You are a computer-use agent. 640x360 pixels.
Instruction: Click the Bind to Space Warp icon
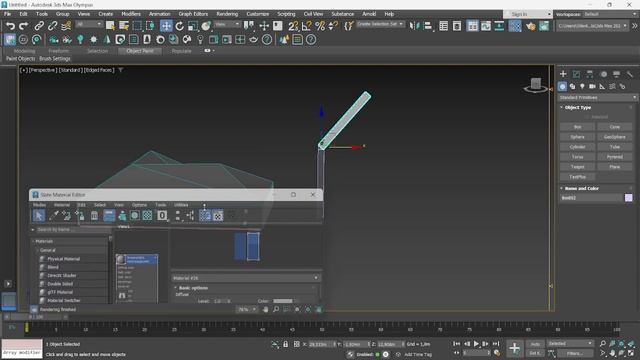[66, 26]
